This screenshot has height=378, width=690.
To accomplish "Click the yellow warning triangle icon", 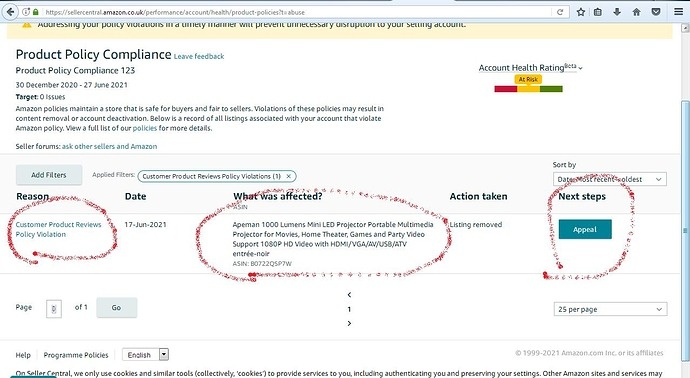I will point(27,25).
